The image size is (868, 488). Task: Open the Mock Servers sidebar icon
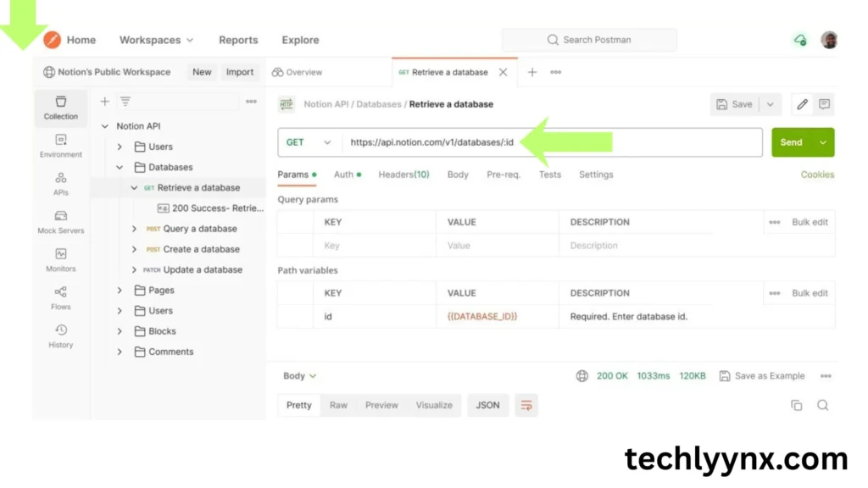coord(60,222)
